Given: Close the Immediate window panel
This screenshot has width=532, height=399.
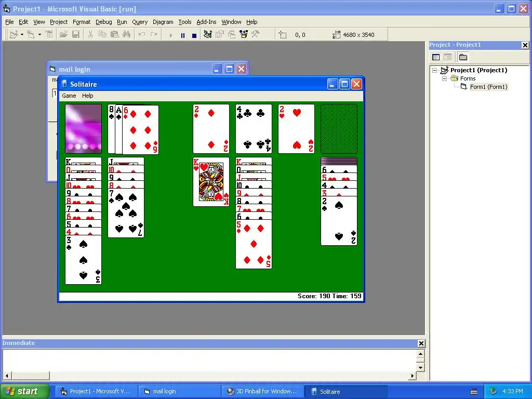Looking at the screenshot, I should point(421,343).
